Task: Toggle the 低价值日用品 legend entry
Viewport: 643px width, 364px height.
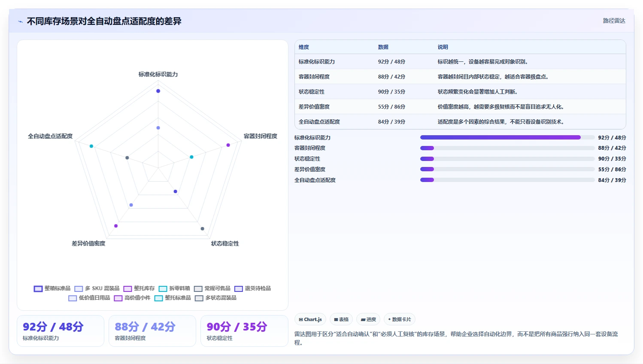Action: pos(89,298)
